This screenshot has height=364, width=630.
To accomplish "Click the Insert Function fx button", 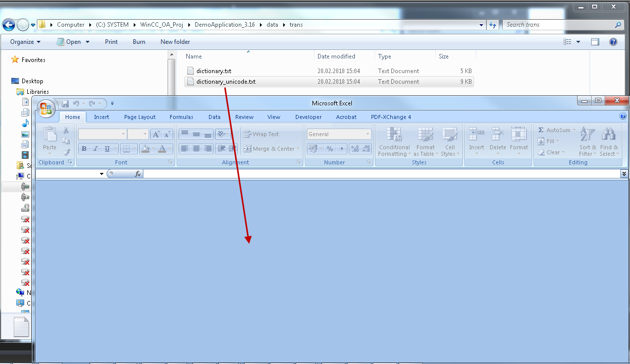I will pyautogui.click(x=138, y=173).
